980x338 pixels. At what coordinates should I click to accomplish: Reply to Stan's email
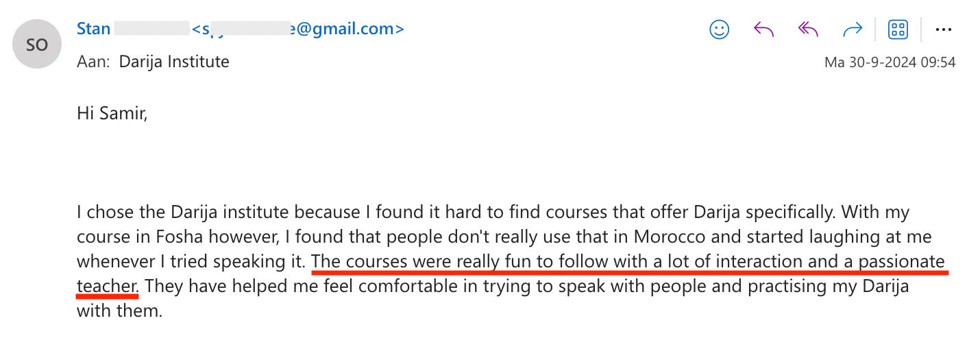pyautogui.click(x=763, y=29)
